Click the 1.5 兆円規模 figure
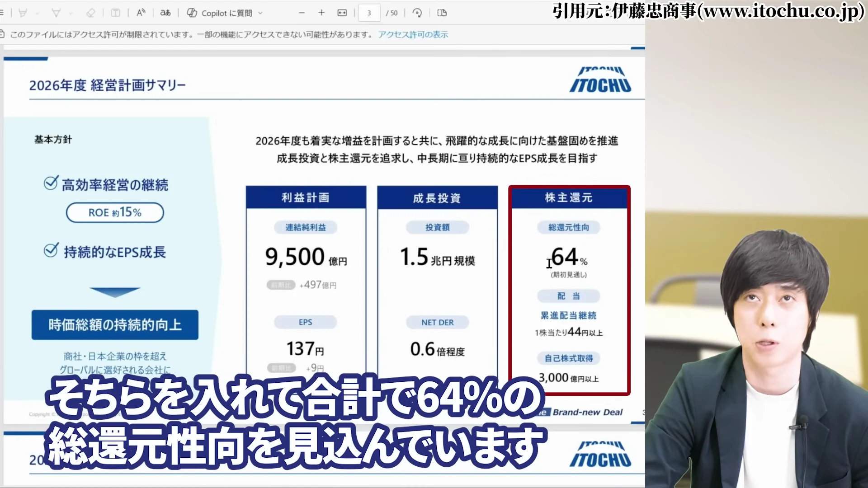 [x=438, y=258]
